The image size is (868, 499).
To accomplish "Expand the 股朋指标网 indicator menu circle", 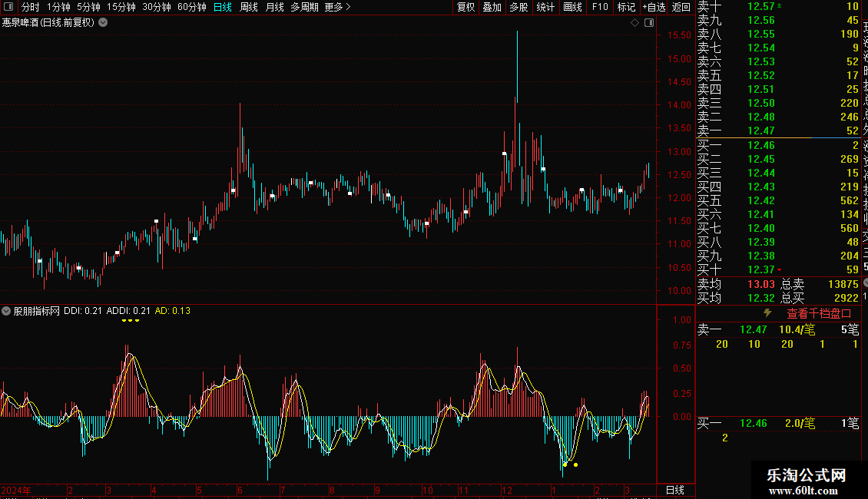I will click(x=6, y=311).
